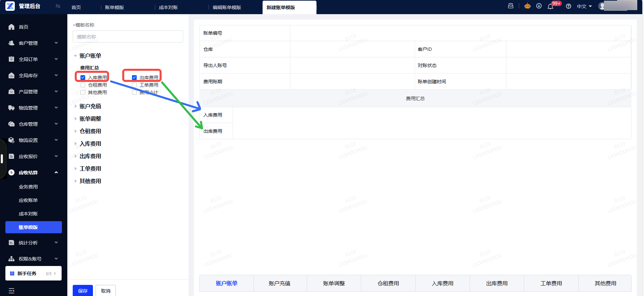Image resolution: width=644 pixels, height=296 pixels.
Task: Expand the 入库费用 tree section
Action: coord(75,144)
